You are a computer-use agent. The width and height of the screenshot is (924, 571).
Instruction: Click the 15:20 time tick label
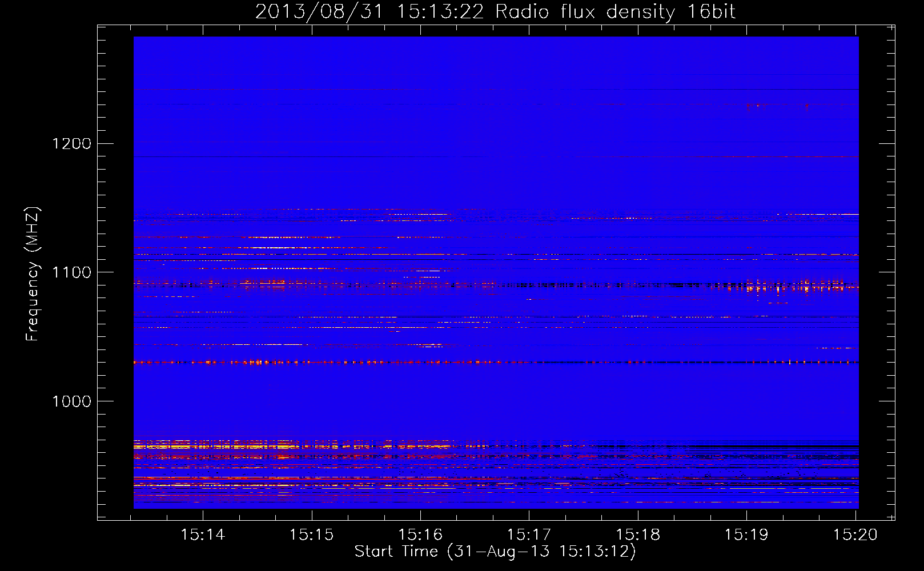(x=855, y=535)
